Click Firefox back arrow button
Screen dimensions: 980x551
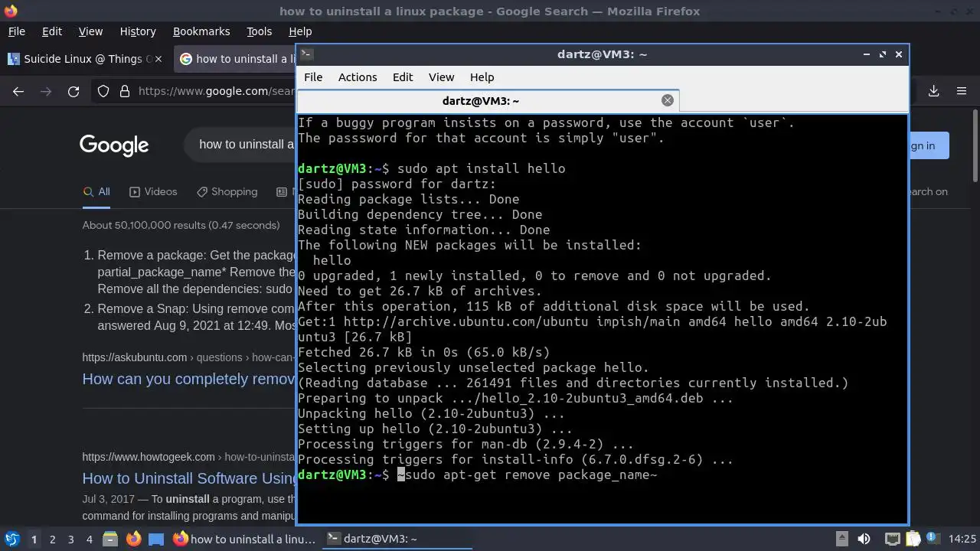pos(18,91)
